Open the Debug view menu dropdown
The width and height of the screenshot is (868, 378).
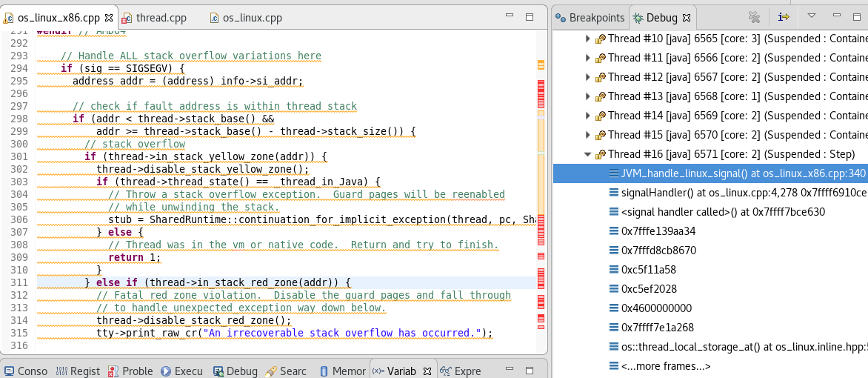tap(812, 16)
